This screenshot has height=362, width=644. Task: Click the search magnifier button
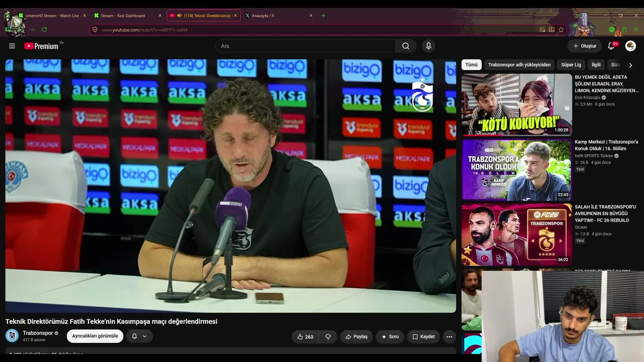pyautogui.click(x=406, y=46)
